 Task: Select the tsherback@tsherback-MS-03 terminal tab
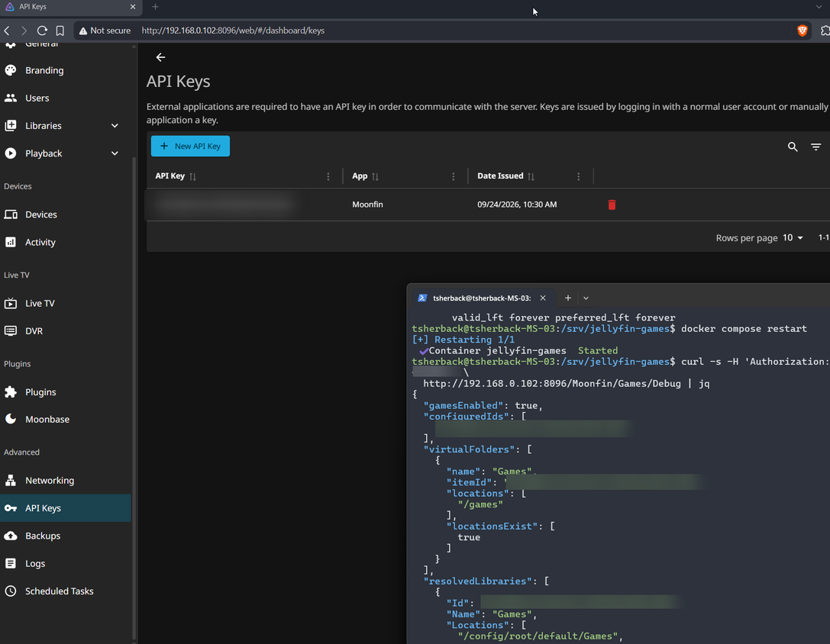click(x=483, y=298)
